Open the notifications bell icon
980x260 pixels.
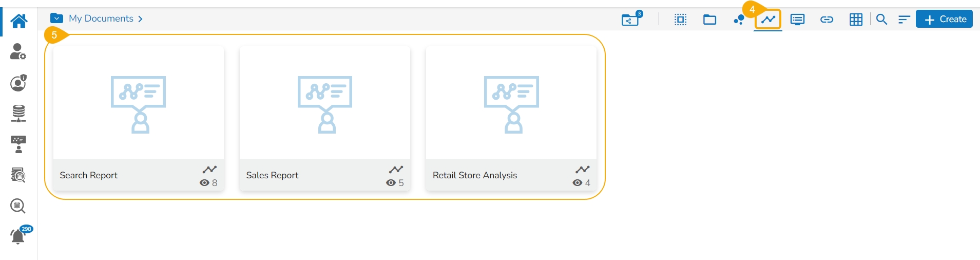[x=18, y=236]
